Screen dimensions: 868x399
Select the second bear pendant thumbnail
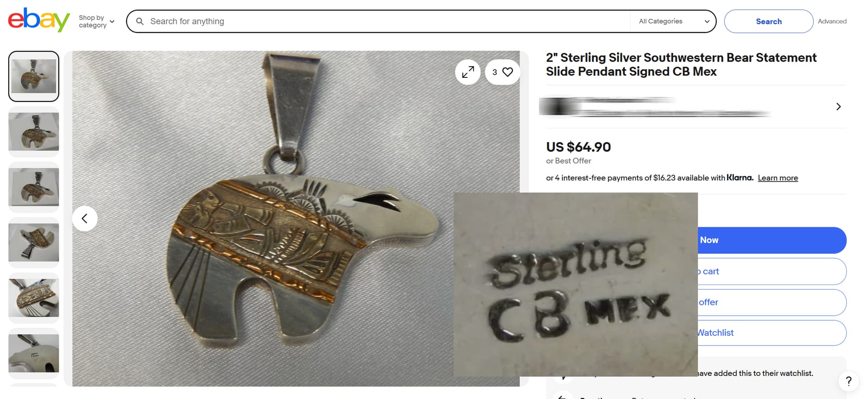(33, 132)
